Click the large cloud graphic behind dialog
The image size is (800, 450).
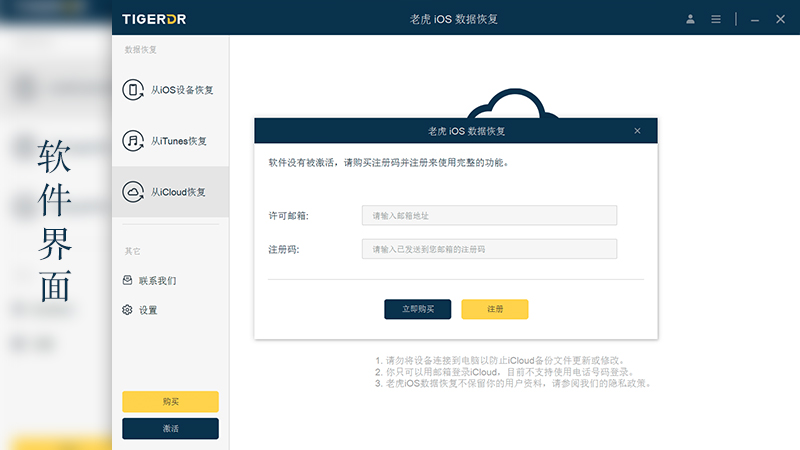tap(510, 103)
